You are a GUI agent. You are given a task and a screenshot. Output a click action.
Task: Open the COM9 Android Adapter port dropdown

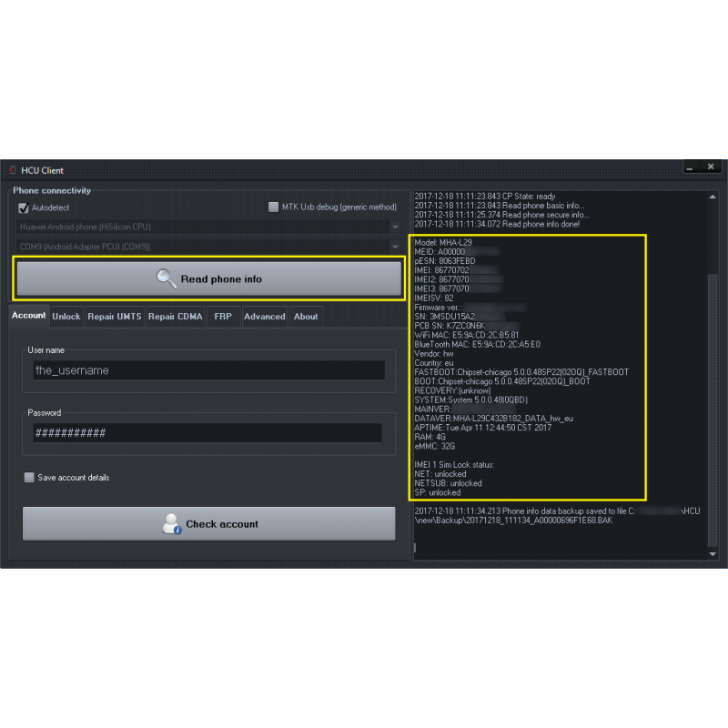(209, 247)
